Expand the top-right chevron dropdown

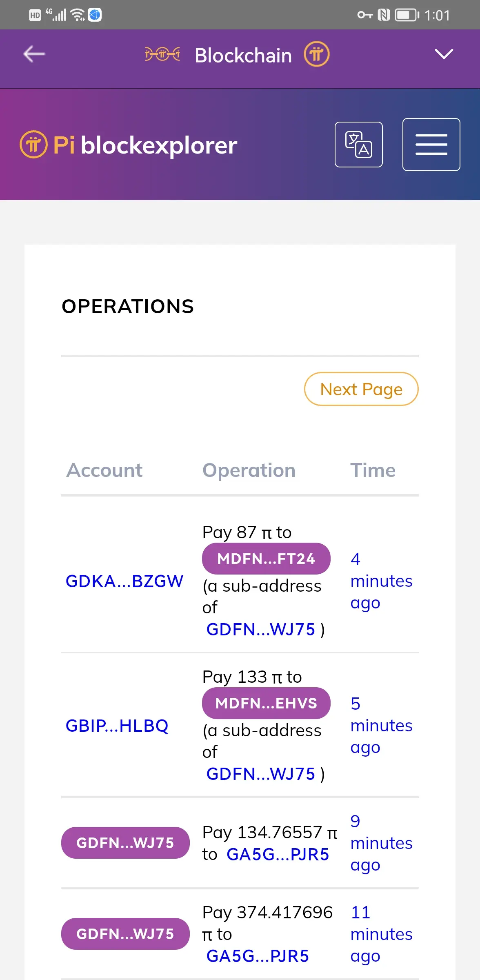point(444,54)
